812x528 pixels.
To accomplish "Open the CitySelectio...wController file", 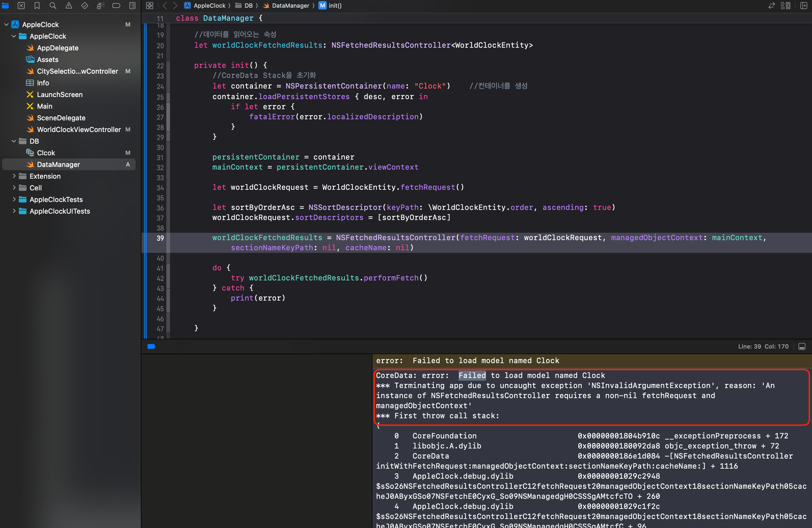I will point(77,71).
